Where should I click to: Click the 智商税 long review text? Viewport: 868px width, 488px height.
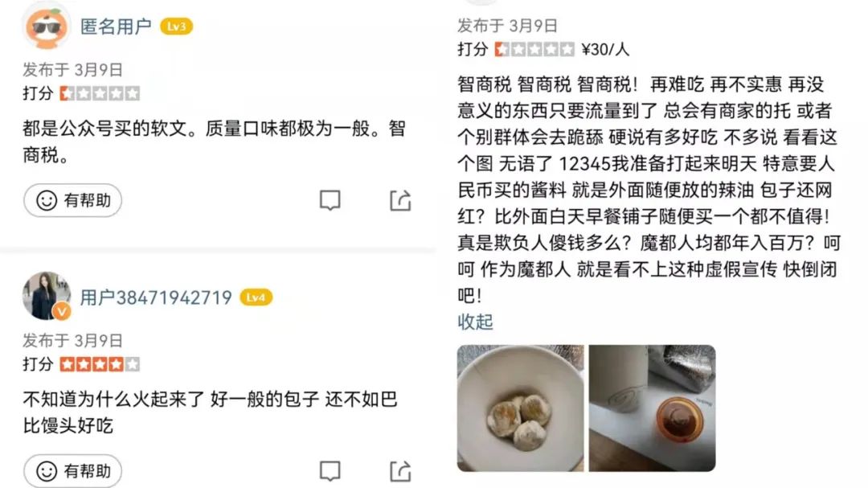click(x=649, y=190)
